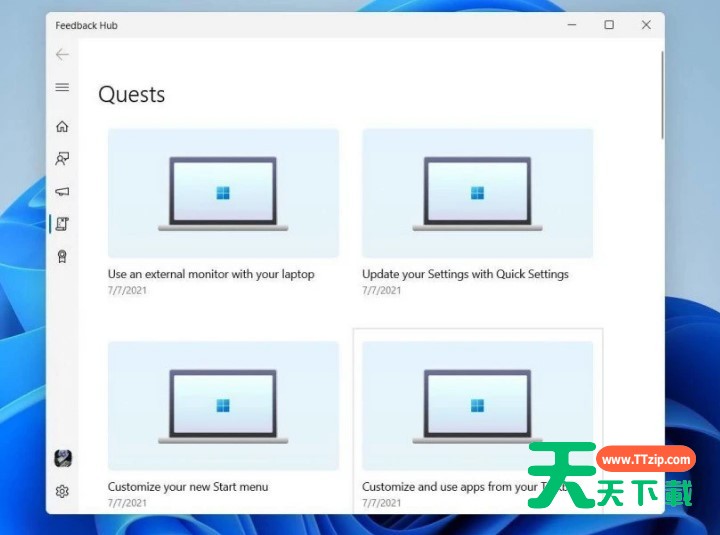720x535 pixels.
Task: Open the Feedback sidebar icon
Action: (62, 159)
